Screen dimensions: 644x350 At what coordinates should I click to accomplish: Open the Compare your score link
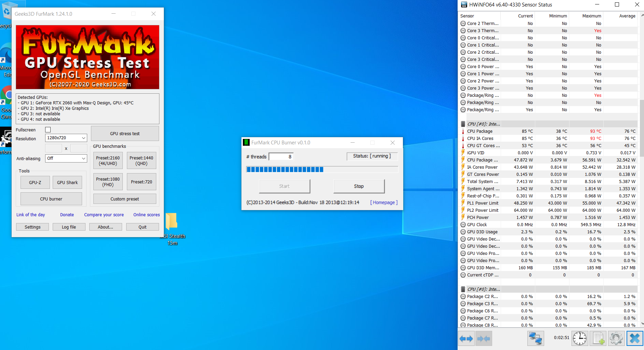click(104, 215)
